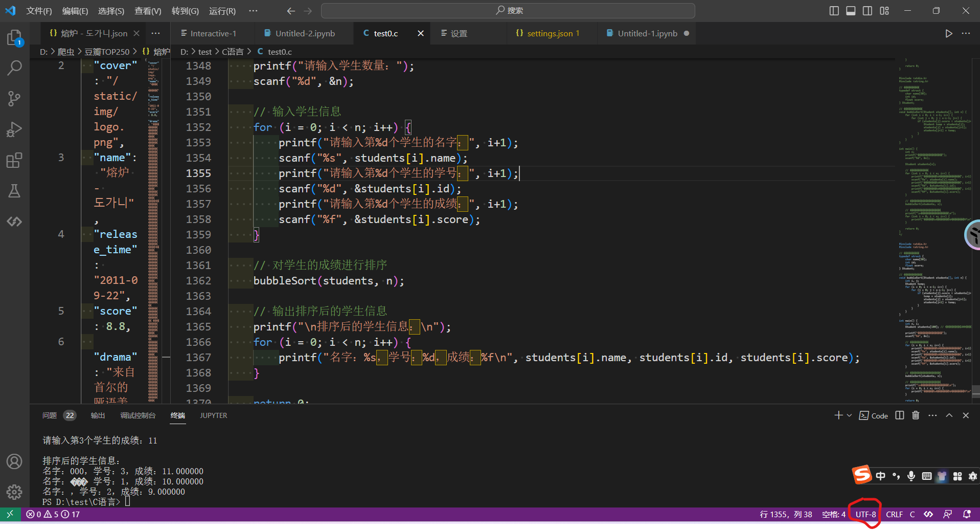Open the Explorer view in activity bar
This screenshot has height=530, width=980.
(x=14, y=37)
